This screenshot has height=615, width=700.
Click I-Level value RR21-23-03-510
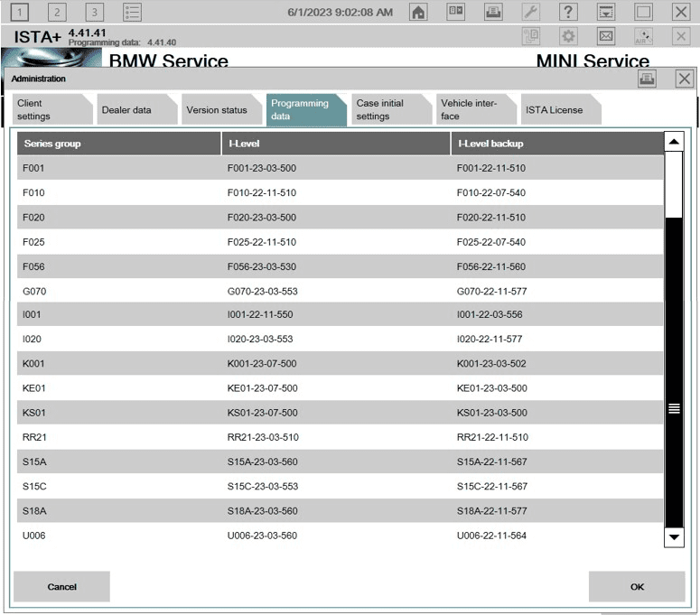click(x=263, y=437)
